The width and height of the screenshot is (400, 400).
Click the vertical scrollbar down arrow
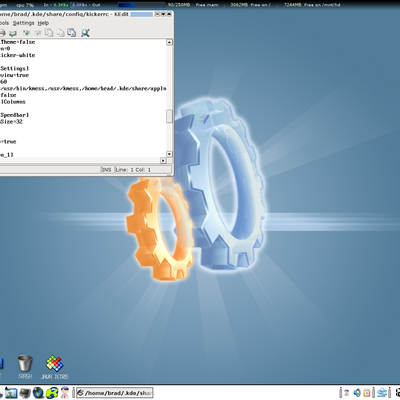[169, 154]
